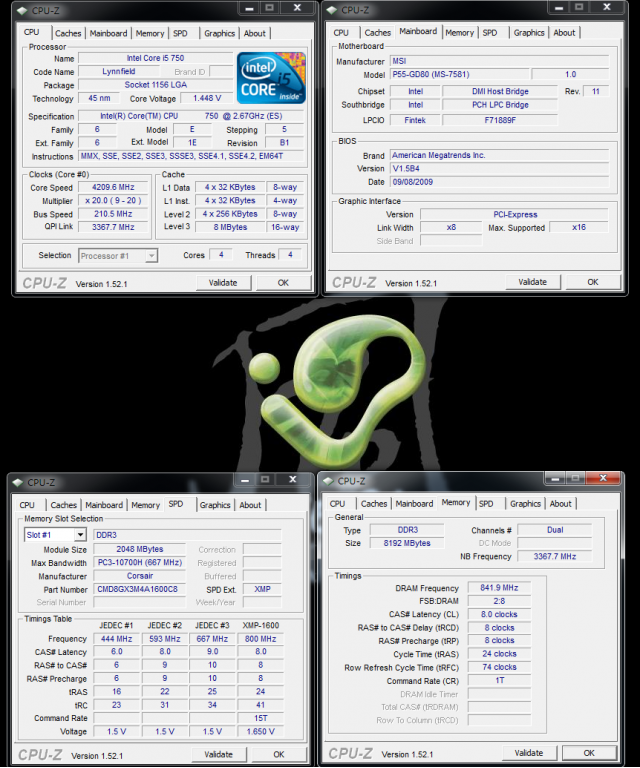The width and height of the screenshot is (640, 768).
Task: Select SPD tab in Mainboard window
Action: (x=490, y=33)
